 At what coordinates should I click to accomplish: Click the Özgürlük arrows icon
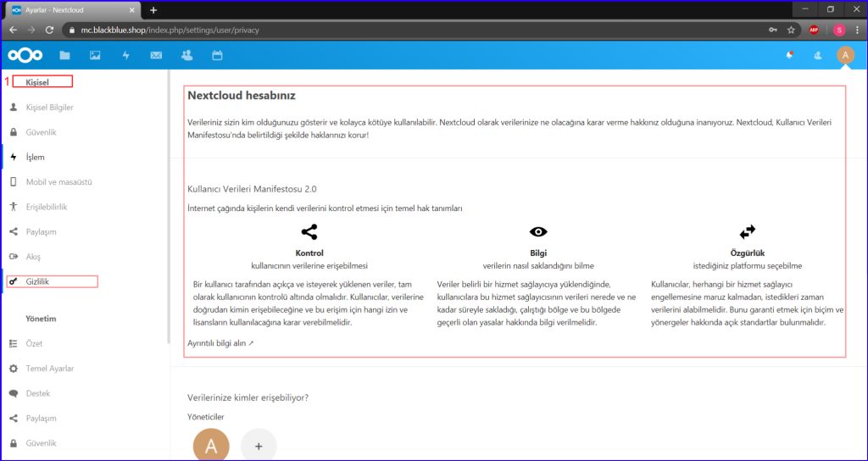tap(748, 230)
